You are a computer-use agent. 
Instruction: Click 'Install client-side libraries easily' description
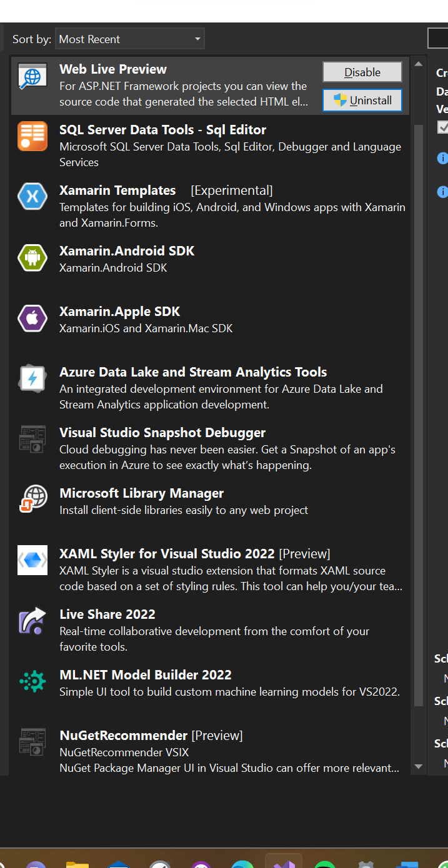[x=184, y=510]
